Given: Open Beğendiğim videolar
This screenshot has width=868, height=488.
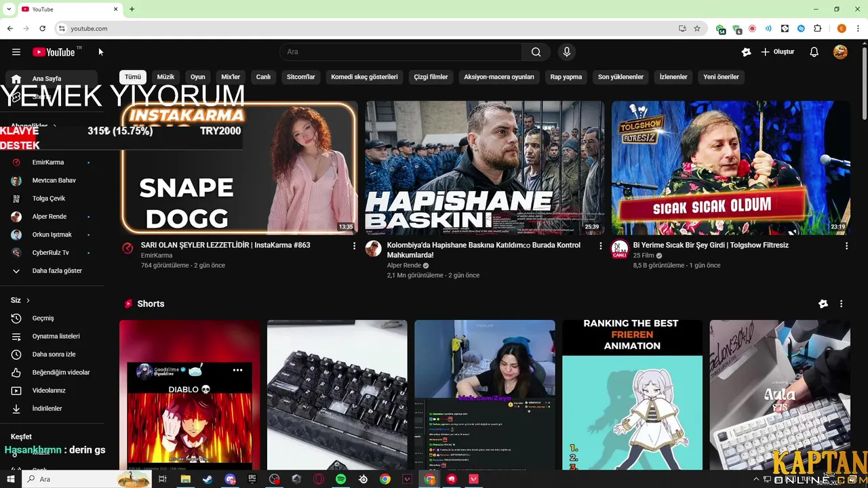Looking at the screenshot, I should (x=53, y=372).
